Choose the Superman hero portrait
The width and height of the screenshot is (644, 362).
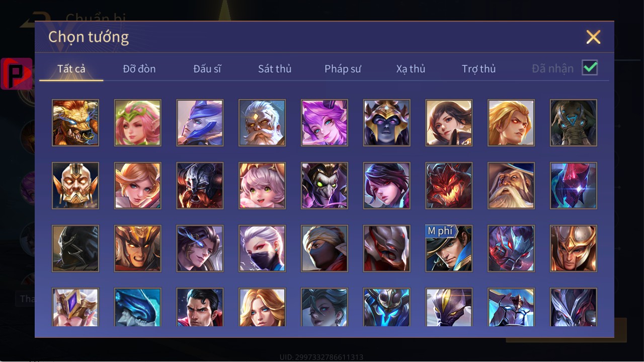[200, 307]
